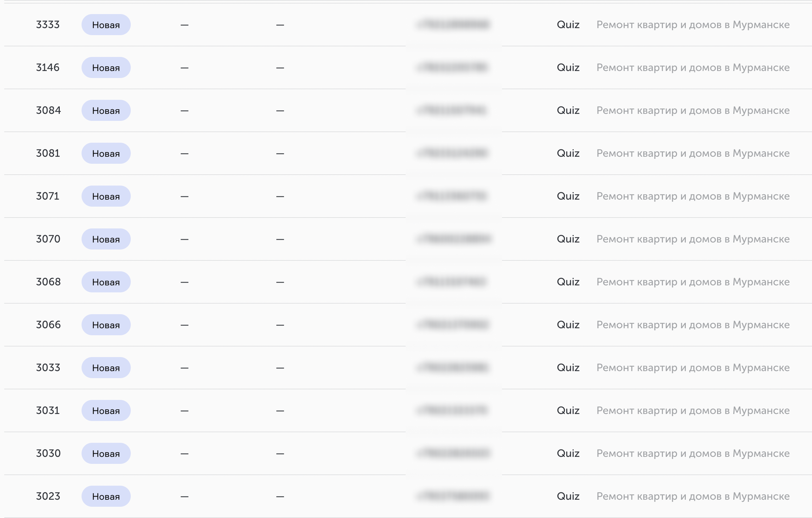Screen dimensions: 812x518
Task: Click the Quiz source in row 3068
Action: [568, 282]
